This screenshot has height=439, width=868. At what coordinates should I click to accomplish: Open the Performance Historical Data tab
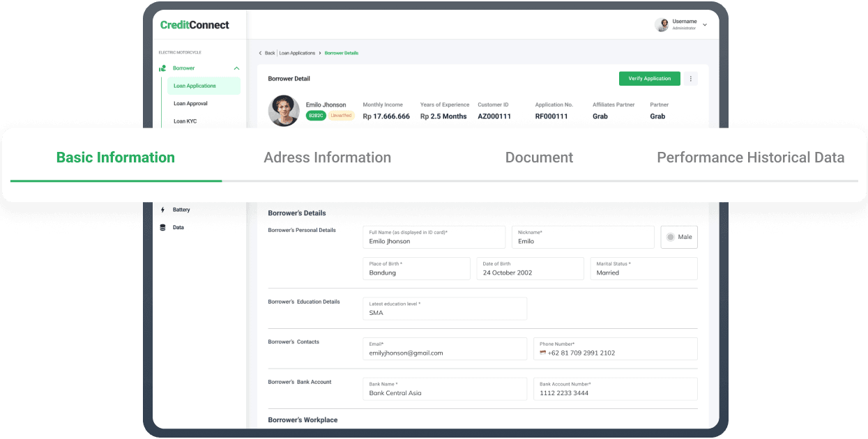coord(751,157)
